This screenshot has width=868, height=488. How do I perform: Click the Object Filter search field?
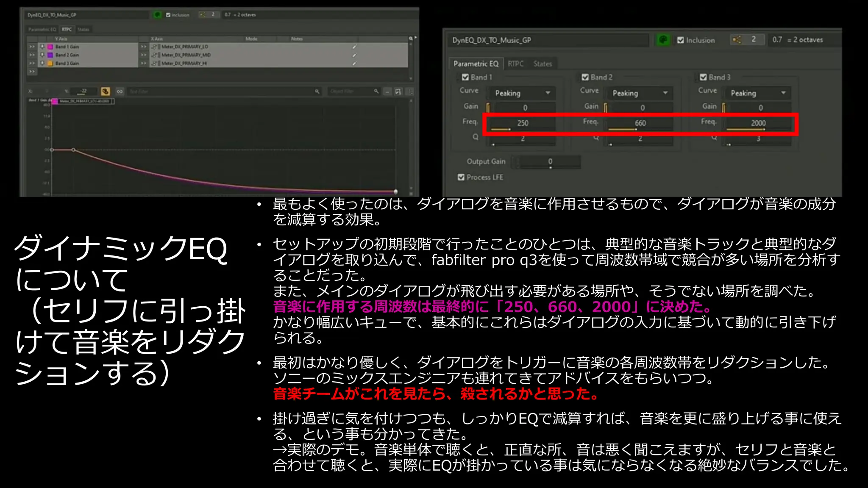(x=354, y=91)
